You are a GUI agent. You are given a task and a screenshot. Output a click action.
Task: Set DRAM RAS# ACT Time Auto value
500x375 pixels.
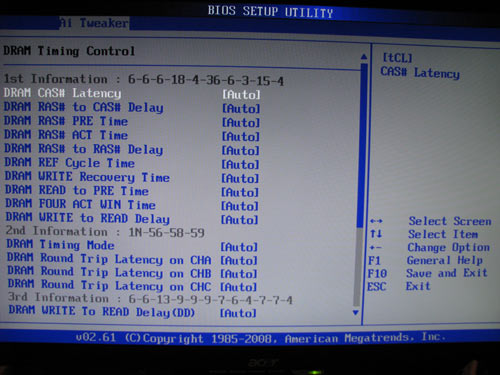[241, 137]
